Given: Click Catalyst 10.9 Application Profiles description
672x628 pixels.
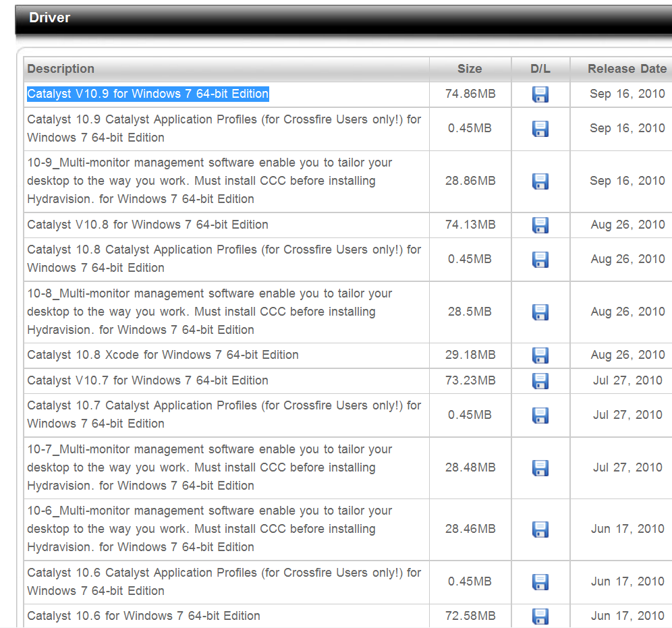Looking at the screenshot, I should coord(224,129).
